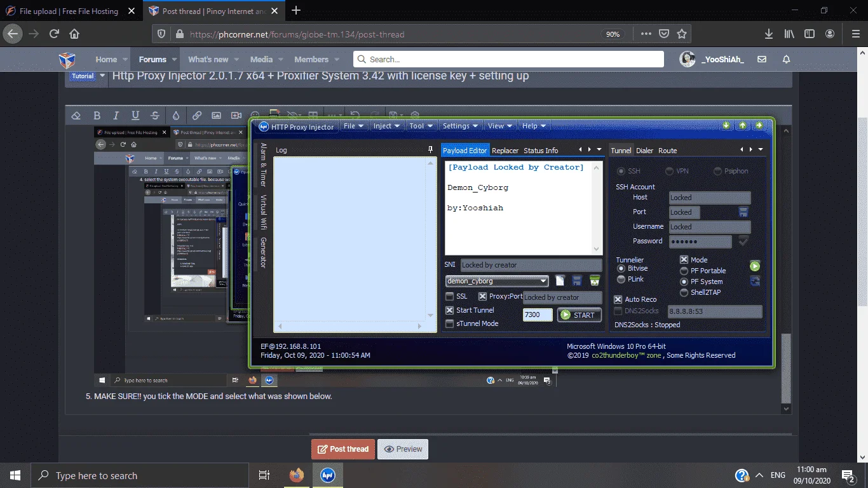Switch to the Payload Editor tab
The width and height of the screenshot is (868, 488).
[465, 151]
